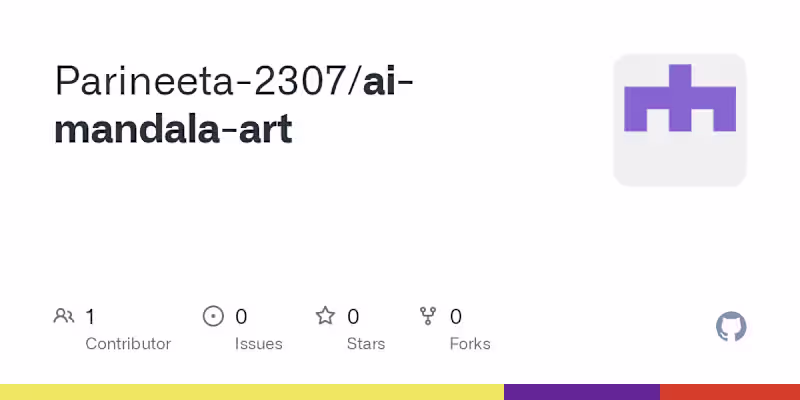Click the Contributor people icon

63,317
